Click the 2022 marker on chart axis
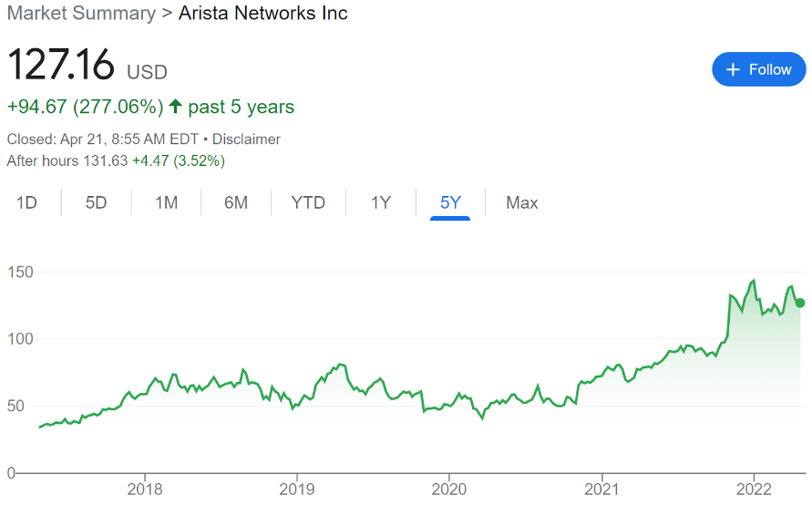Screen dimensions: 812x516 pyautogui.click(x=754, y=489)
